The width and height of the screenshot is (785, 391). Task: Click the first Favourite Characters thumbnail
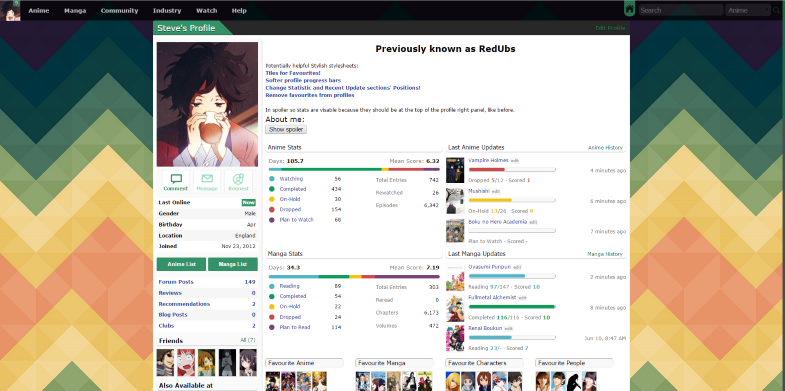coord(453,381)
